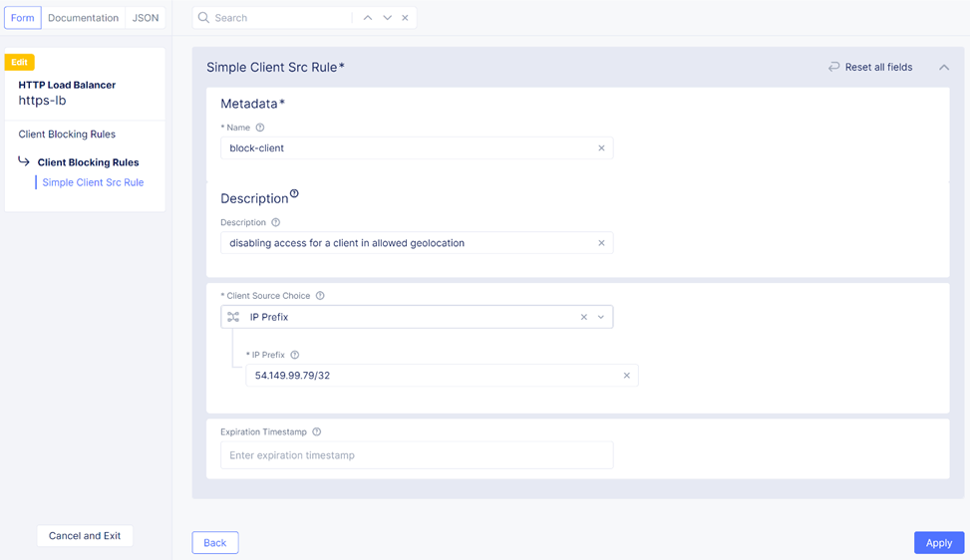Open the Client Source Choice dropdown arrow
The width and height of the screenshot is (970, 560).
click(601, 317)
